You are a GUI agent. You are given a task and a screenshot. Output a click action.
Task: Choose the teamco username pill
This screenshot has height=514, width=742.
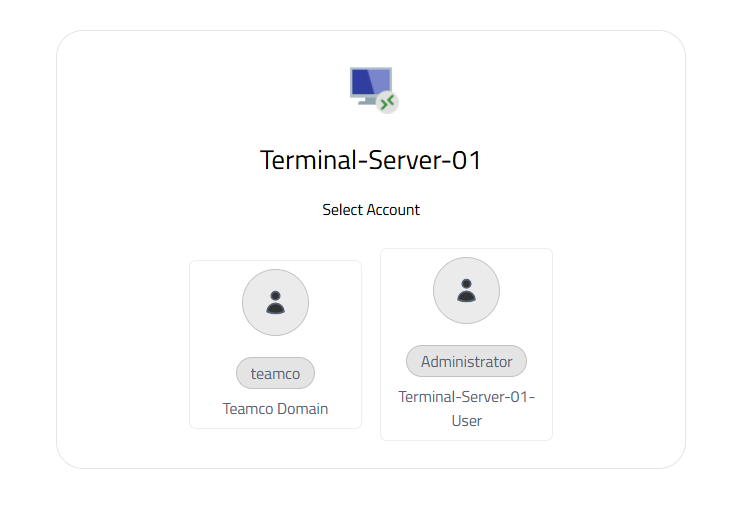pyautogui.click(x=275, y=374)
